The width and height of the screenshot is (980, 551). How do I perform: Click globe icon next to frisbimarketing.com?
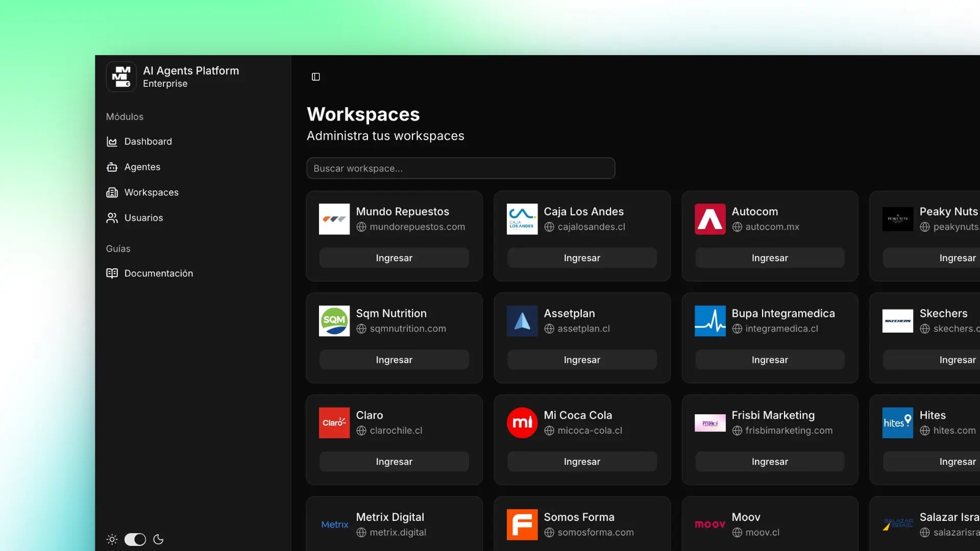737,431
